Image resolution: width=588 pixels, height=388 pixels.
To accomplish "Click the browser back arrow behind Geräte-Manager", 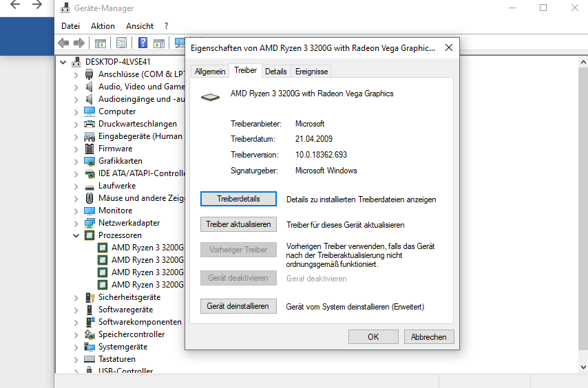I will [x=15, y=5].
